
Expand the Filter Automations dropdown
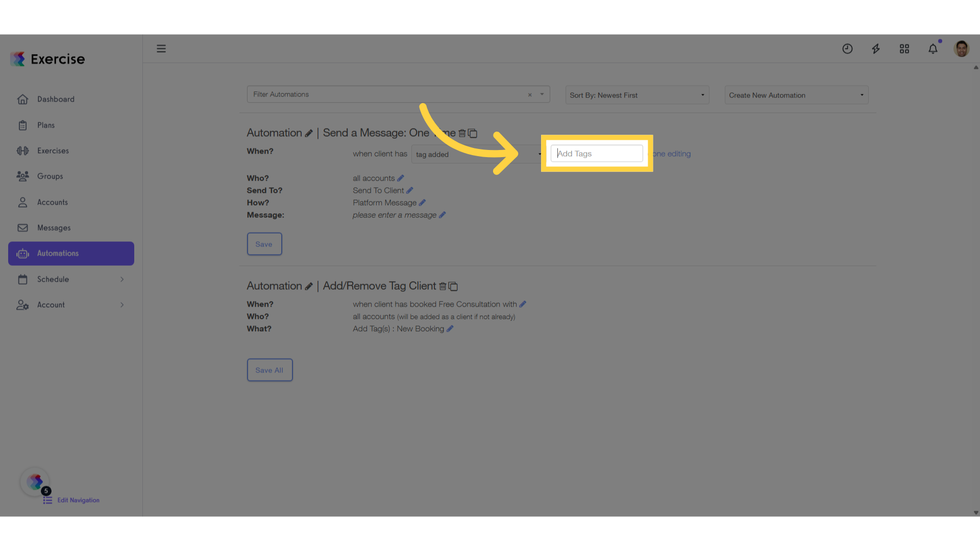[x=542, y=94]
